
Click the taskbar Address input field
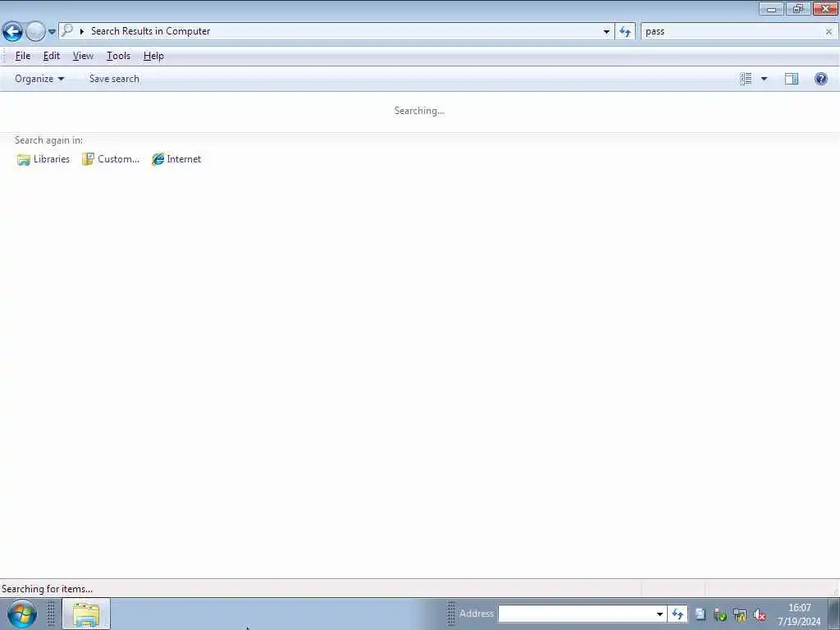(575, 614)
